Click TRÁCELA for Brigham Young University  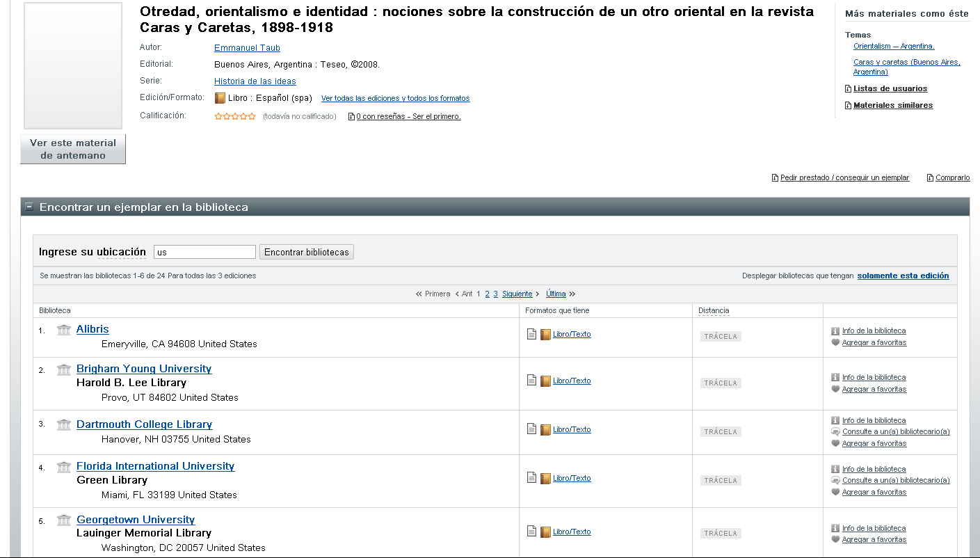coord(721,383)
